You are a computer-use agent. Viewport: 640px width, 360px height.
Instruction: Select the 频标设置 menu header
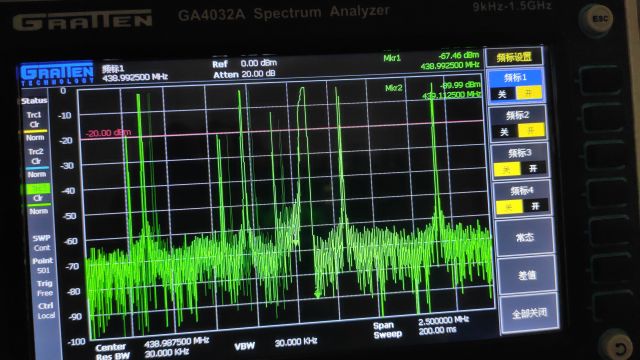click(514, 57)
